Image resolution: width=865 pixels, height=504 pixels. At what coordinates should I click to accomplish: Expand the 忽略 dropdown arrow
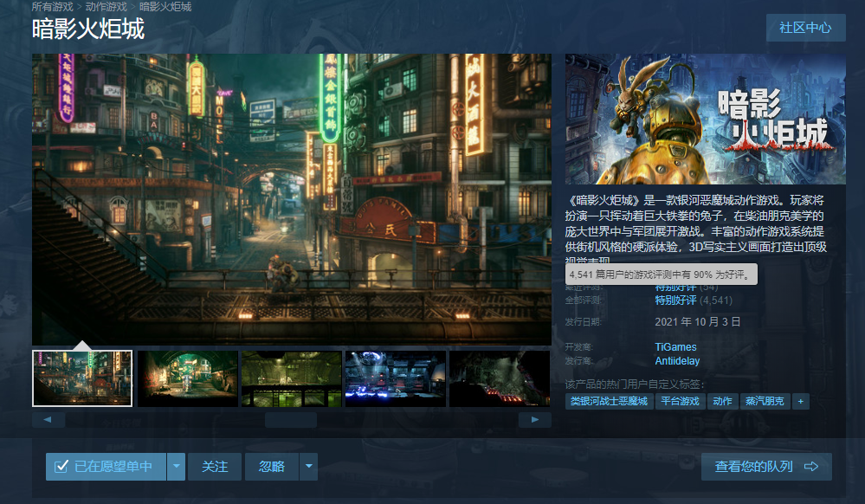[309, 467]
